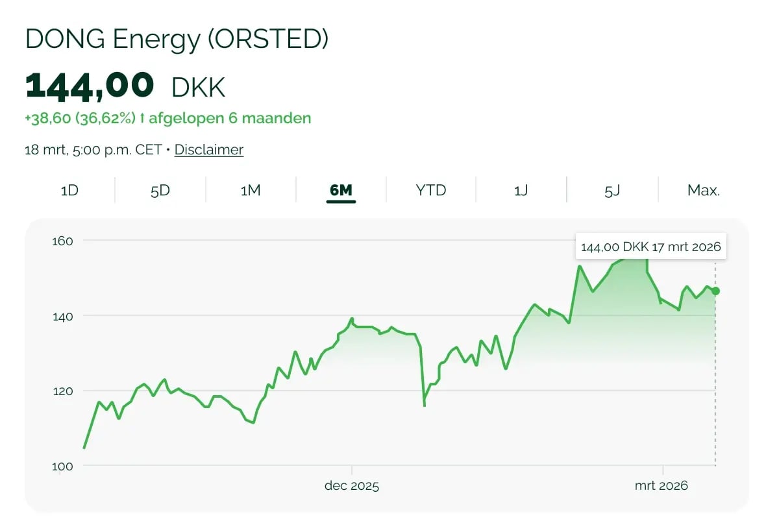Select the 1J range tab

click(x=521, y=190)
